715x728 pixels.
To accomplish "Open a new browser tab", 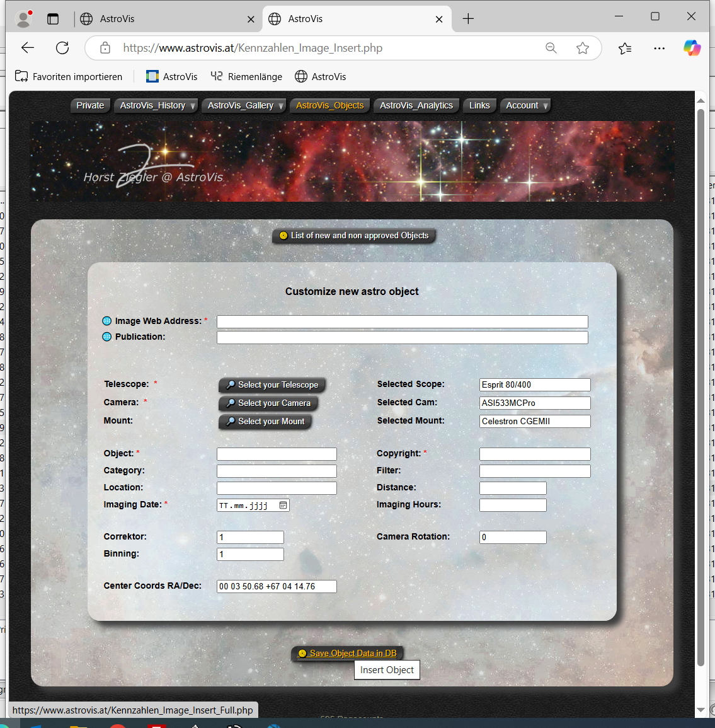I will [468, 18].
